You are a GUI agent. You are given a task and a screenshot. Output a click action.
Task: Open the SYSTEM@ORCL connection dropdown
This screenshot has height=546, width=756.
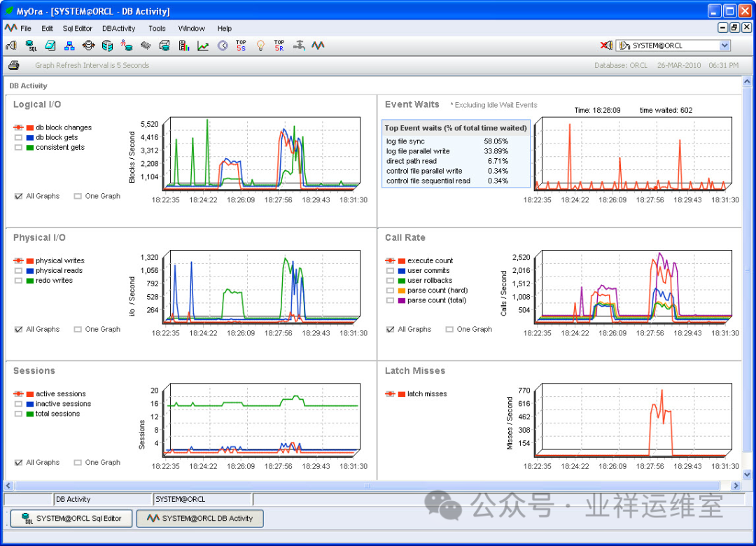click(724, 45)
